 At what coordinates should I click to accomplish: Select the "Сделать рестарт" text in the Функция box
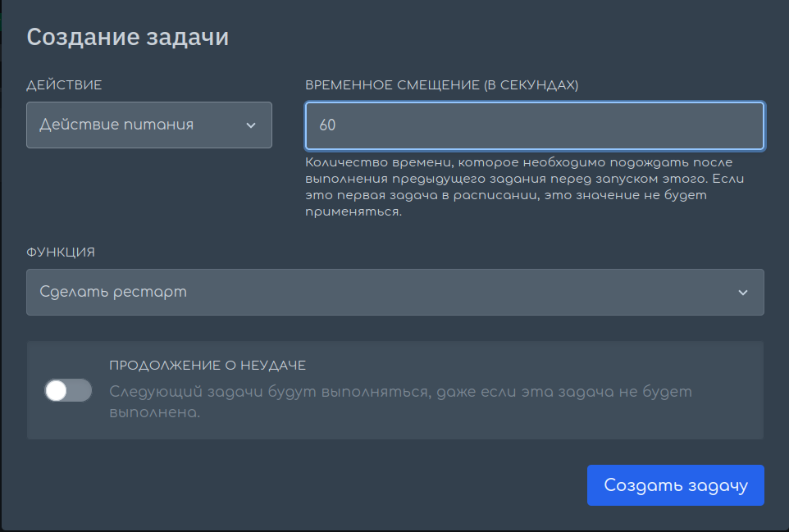113,292
